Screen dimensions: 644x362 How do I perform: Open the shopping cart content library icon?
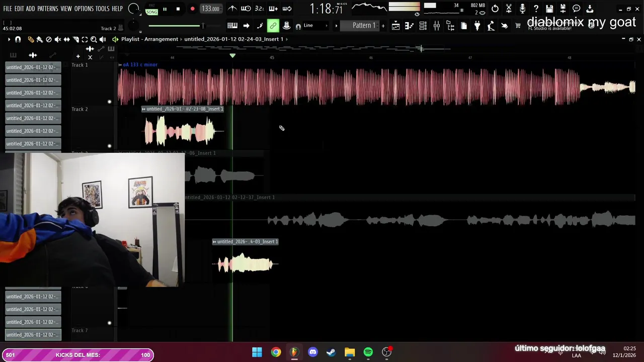tap(518, 26)
